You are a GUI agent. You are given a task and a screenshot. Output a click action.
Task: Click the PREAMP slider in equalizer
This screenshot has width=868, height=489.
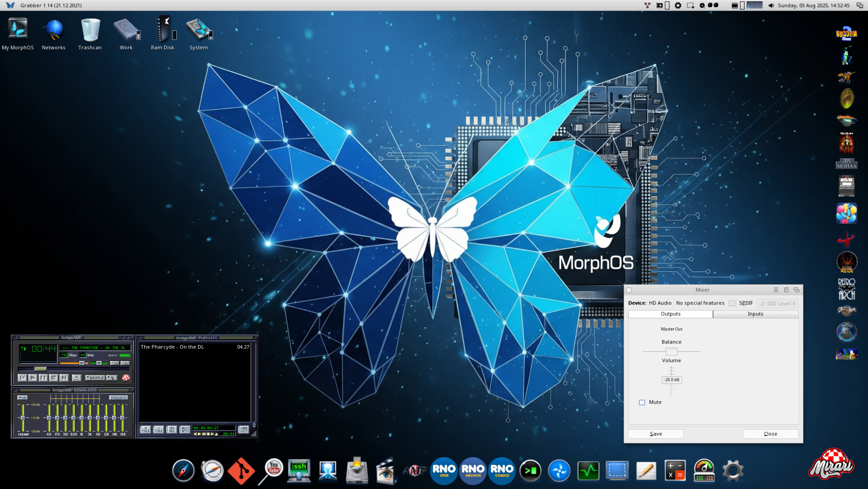23,417
